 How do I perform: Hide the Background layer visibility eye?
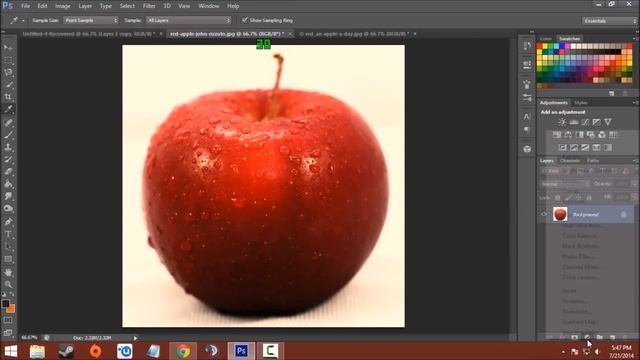click(x=544, y=214)
